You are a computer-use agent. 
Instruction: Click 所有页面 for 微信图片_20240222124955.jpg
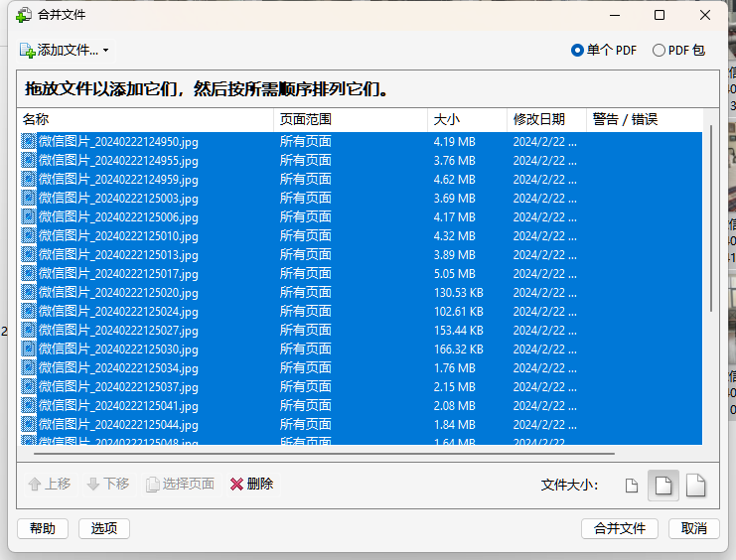pyautogui.click(x=306, y=160)
